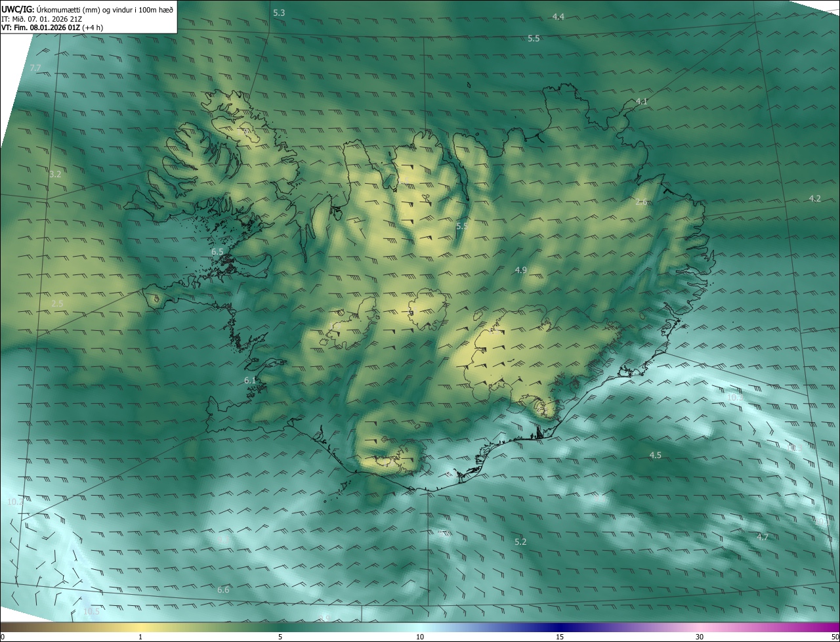Click the color scale tick label 1
The width and height of the screenshot is (840, 642).
(x=140, y=637)
